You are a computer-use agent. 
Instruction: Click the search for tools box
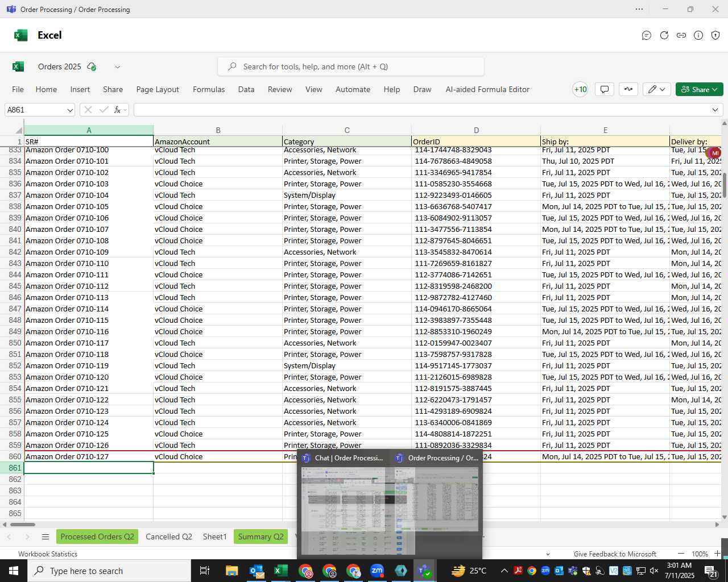(351, 66)
